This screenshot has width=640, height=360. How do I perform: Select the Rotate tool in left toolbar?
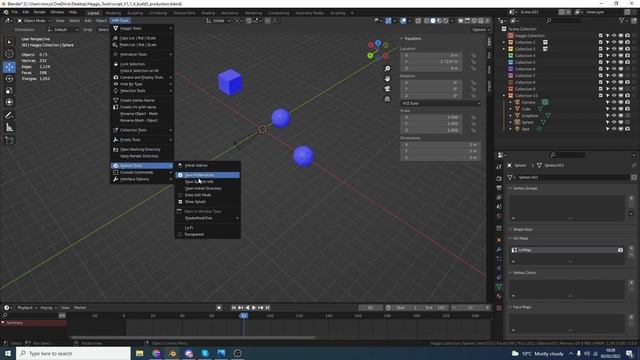[x=9, y=78]
